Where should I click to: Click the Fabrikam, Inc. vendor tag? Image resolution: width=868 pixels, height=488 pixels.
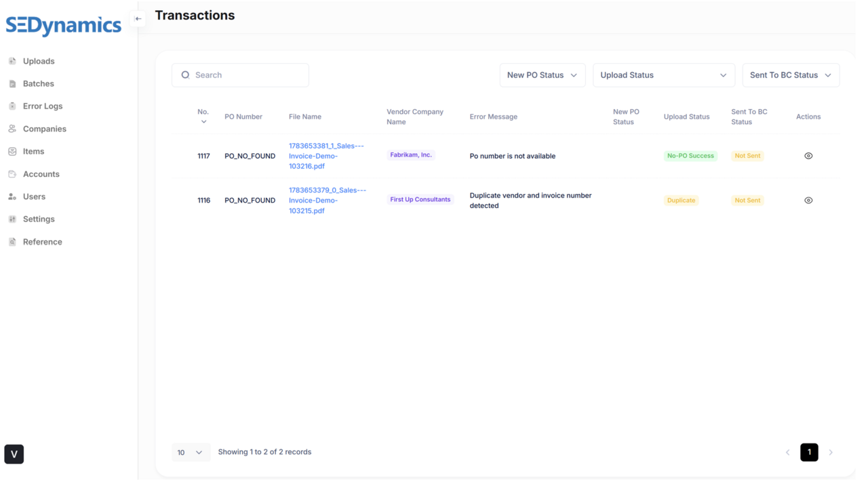[x=411, y=155]
